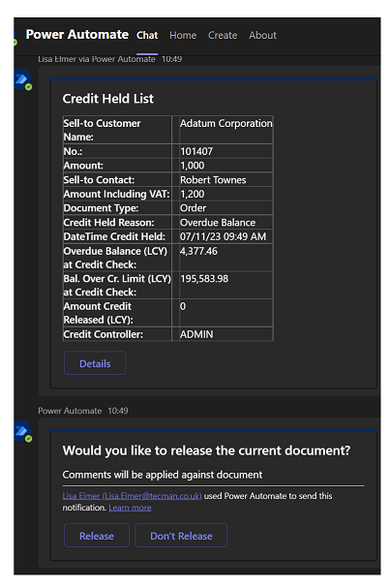Click the Power Automate avatar beside release question
This screenshot has width=390, height=588.
pyautogui.click(x=22, y=432)
